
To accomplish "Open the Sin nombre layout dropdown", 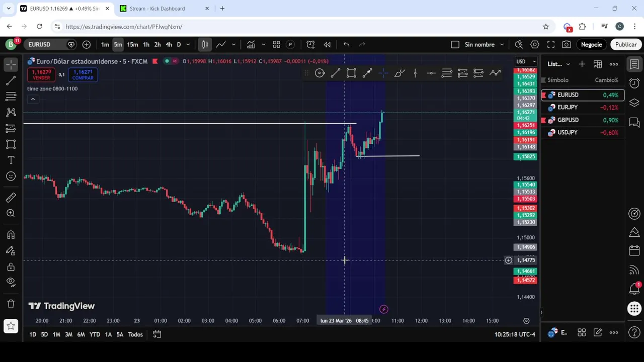I will tap(485, 45).
